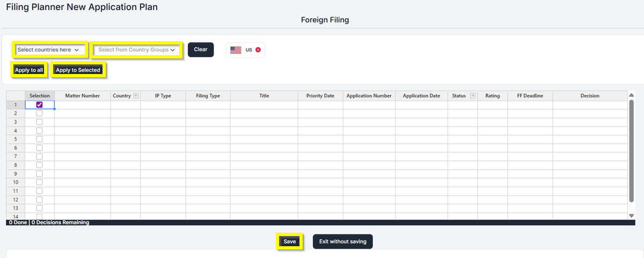Image resolution: width=644 pixels, height=258 pixels.
Task: Expand 'Select from Country Groups' dropdown
Action: [137, 50]
